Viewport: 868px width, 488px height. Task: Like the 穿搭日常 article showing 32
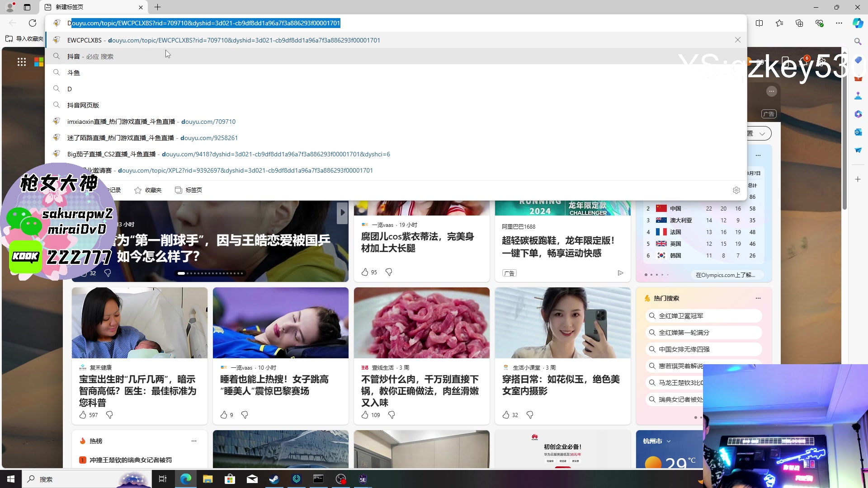[x=506, y=415]
